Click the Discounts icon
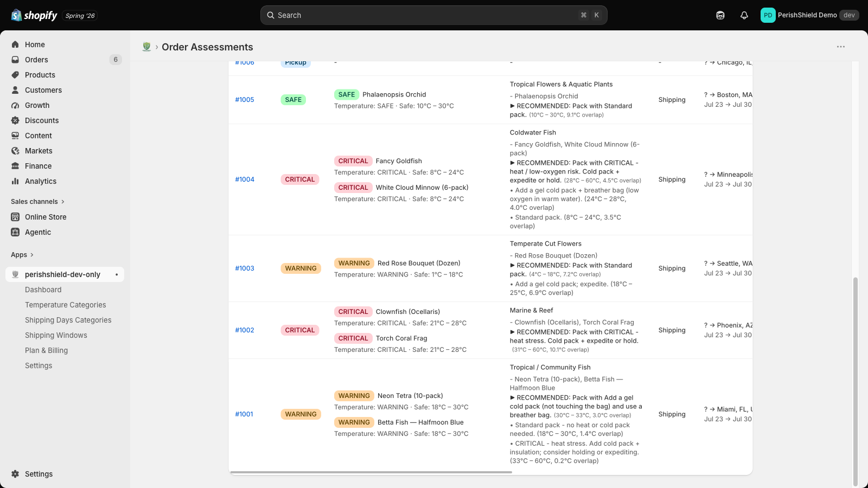This screenshot has width=868, height=488. click(x=15, y=120)
